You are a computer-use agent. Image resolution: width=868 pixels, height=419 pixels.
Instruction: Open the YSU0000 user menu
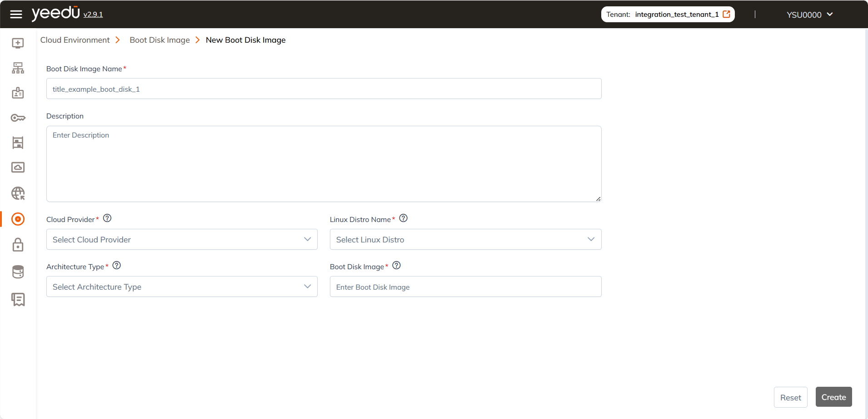pyautogui.click(x=809, y=15)
